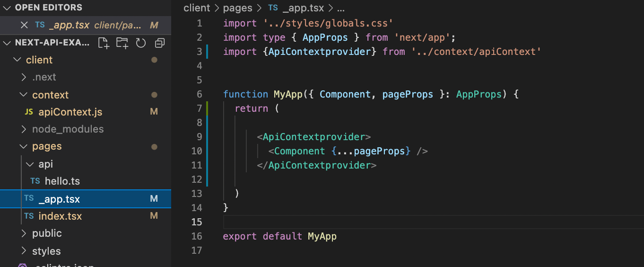Image resolution: width=644 pixels, height=267 pixels.
Task: Expand the .next folder
Action: (x=24, y=77)
